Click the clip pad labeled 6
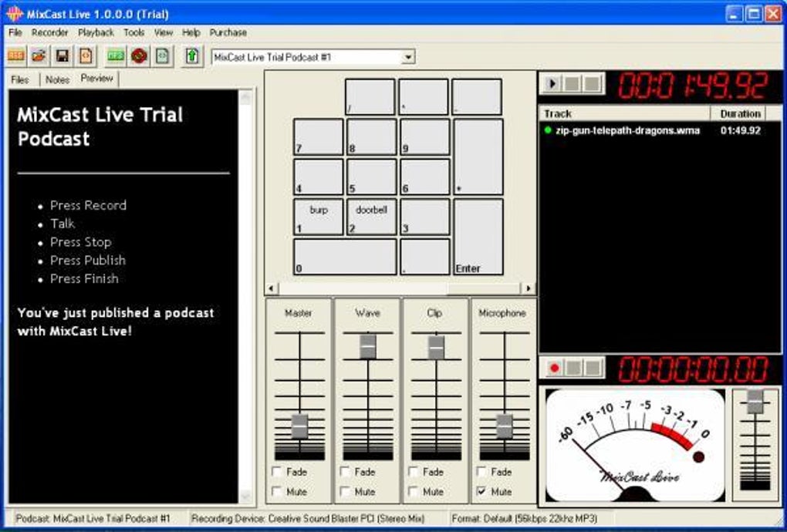The height and width of the screenshot is (532, 787). [x=425, y=177]
